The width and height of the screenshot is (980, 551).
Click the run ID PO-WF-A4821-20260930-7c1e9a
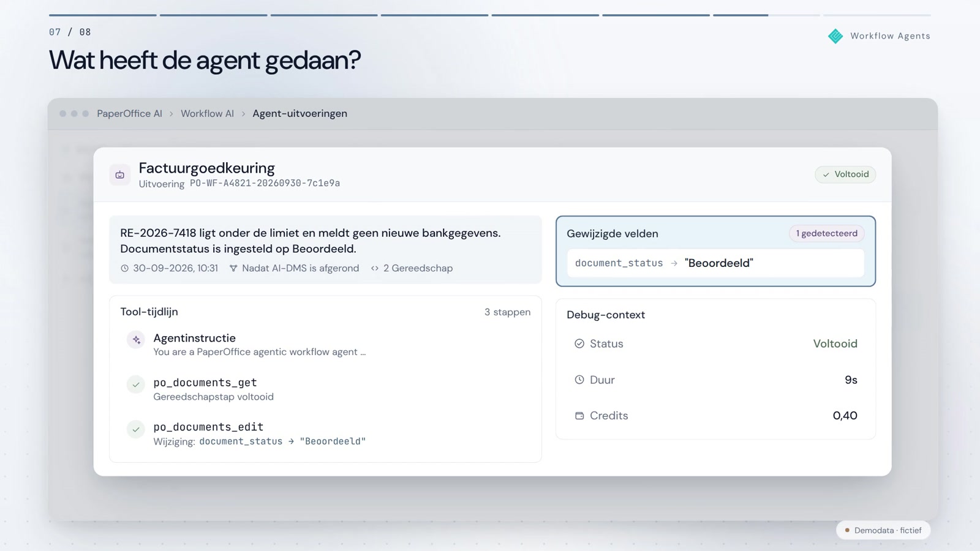265,183
